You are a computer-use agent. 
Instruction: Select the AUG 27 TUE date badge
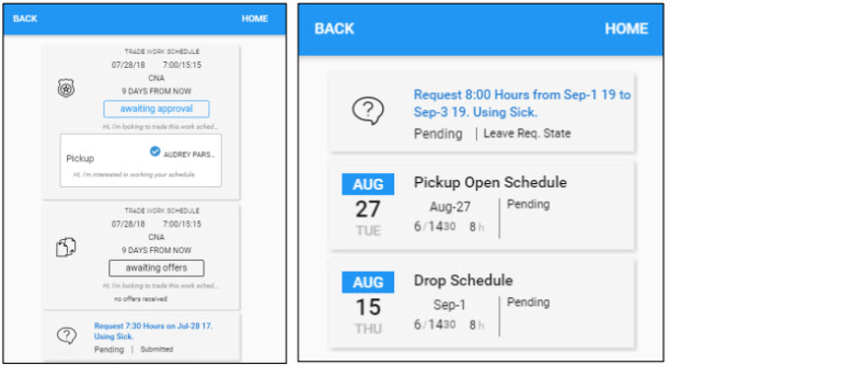[368, 206]
